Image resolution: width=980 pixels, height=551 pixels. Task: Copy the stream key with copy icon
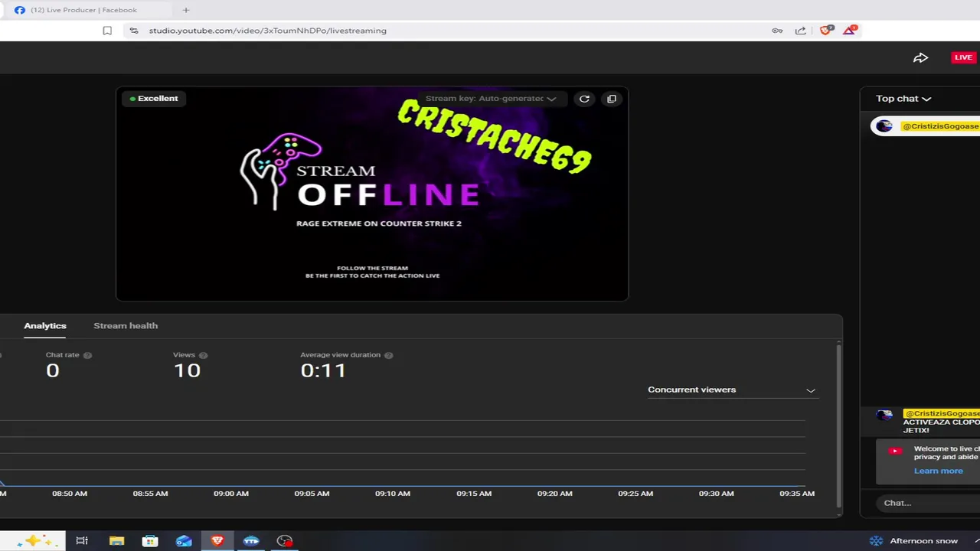611,99
